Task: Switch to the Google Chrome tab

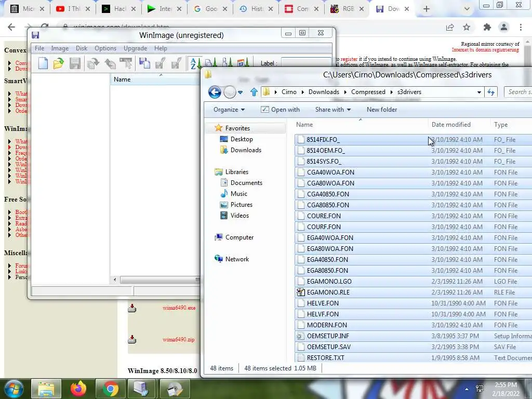Action: pyautogui.click(x=210, y=9)
